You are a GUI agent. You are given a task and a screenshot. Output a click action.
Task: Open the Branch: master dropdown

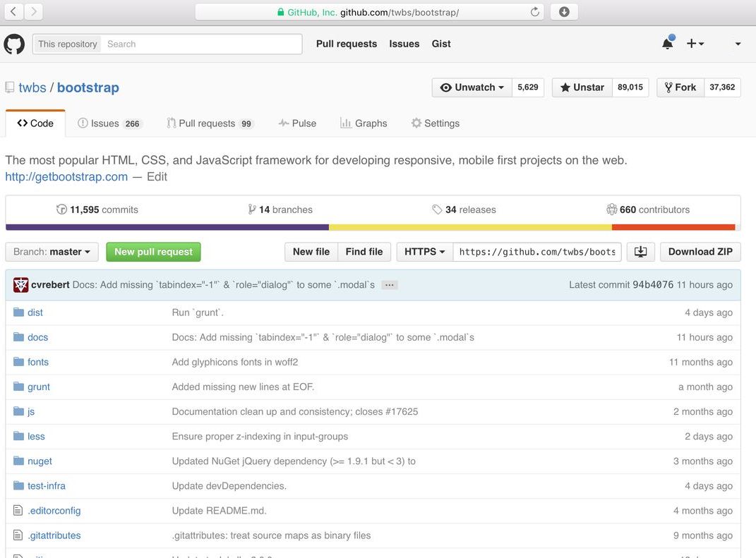pos(52,252)
